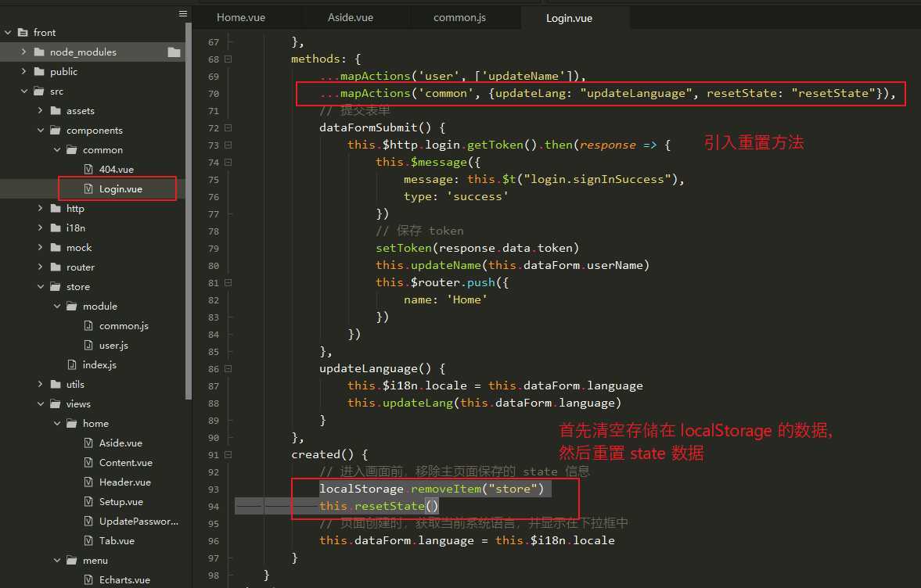Click the text "localStorage" on line 93
The image size is (921, 588).
pos(362,489)
